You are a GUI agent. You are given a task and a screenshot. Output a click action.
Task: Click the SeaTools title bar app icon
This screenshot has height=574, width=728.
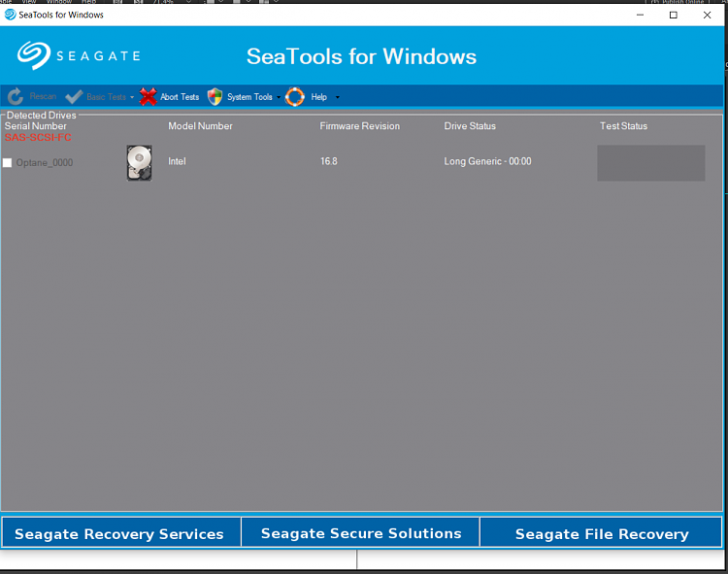(10, 15)
